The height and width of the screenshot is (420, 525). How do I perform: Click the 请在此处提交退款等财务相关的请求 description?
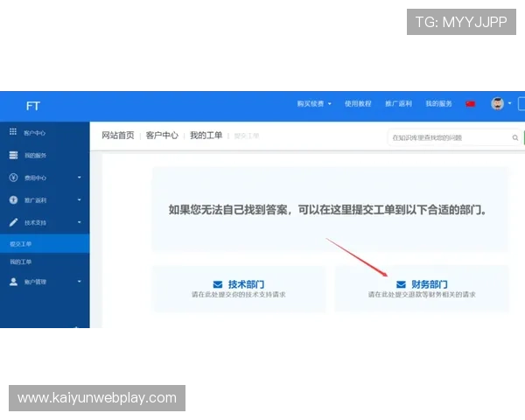tap(422, 295)
